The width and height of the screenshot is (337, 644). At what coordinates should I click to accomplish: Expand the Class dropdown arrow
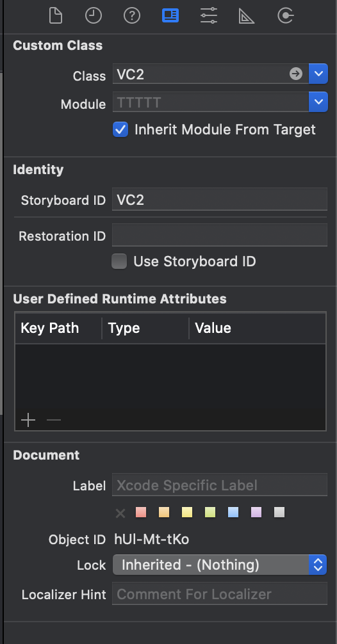318,74
